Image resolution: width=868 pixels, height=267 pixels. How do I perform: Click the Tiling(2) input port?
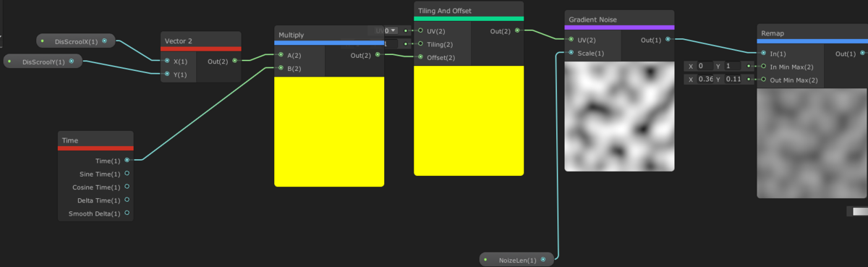[x=420, y=44]
